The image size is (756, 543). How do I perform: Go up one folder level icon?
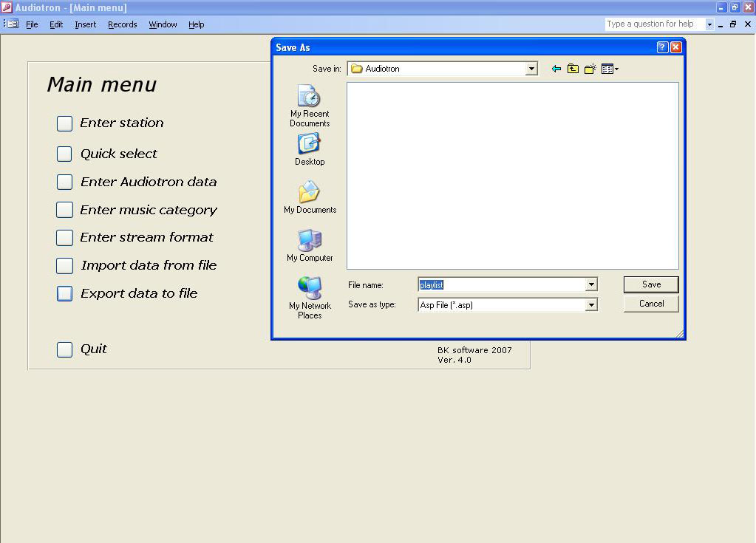(x=573, y=69)
